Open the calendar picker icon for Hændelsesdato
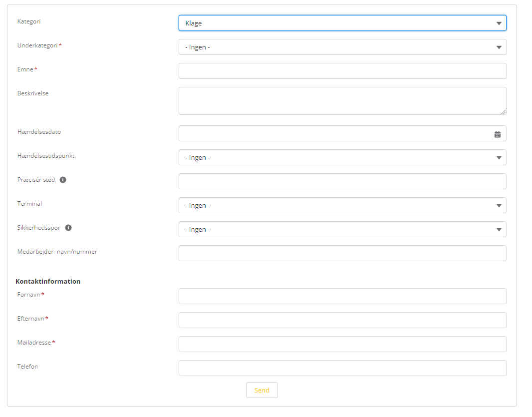The height and width of the screenshot is (417, 532). [498, 134]
